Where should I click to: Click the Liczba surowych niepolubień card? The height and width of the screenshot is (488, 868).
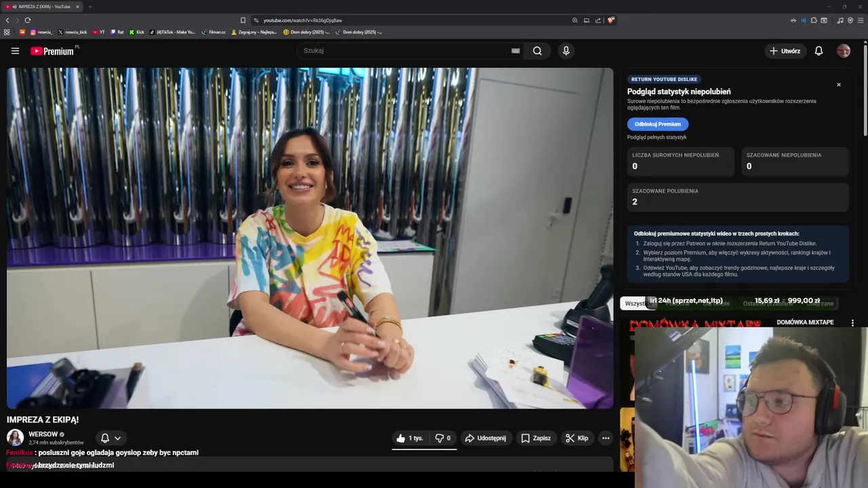pos(681,161)
